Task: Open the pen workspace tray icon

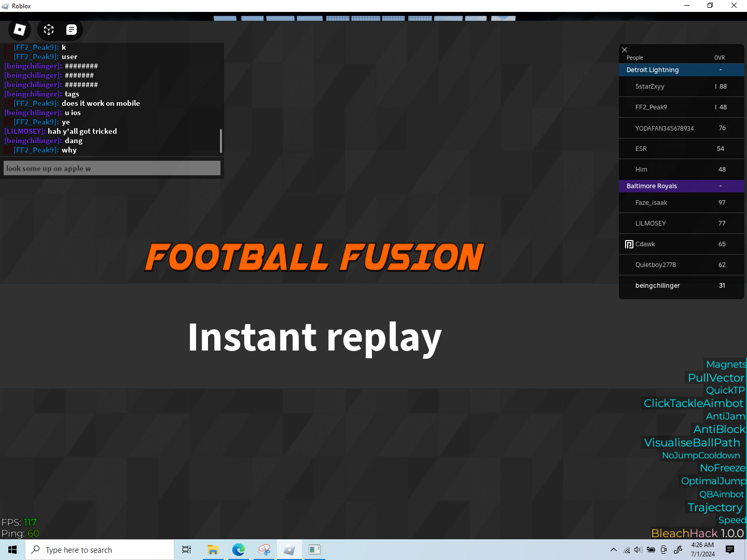Action: [x=678, y=550]
